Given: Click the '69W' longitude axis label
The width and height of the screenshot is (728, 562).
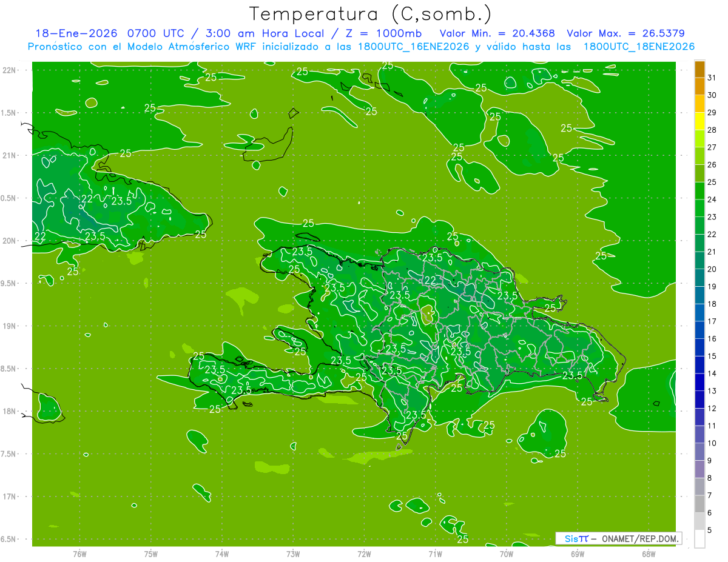Looking at the screenshot, I should point(578,554).
